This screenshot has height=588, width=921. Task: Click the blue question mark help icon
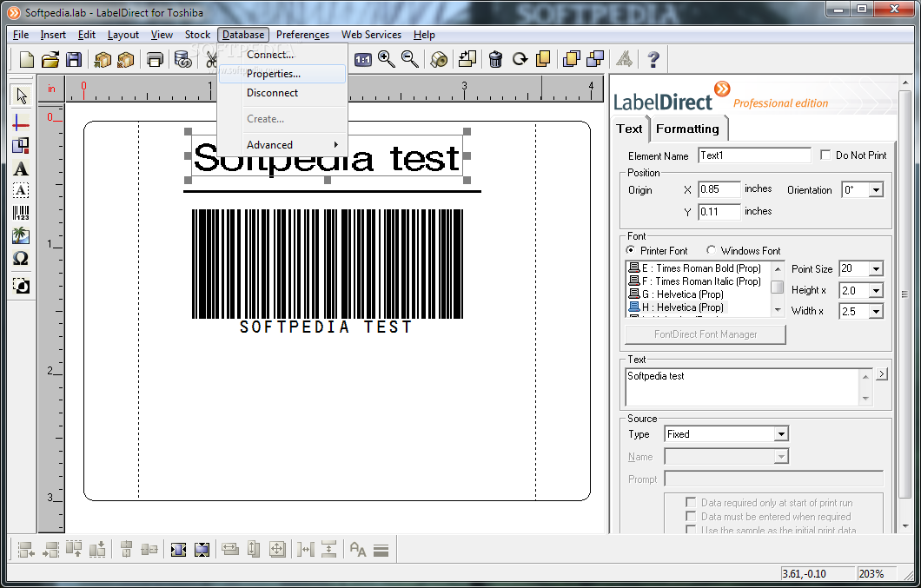[x=653, y=59]
